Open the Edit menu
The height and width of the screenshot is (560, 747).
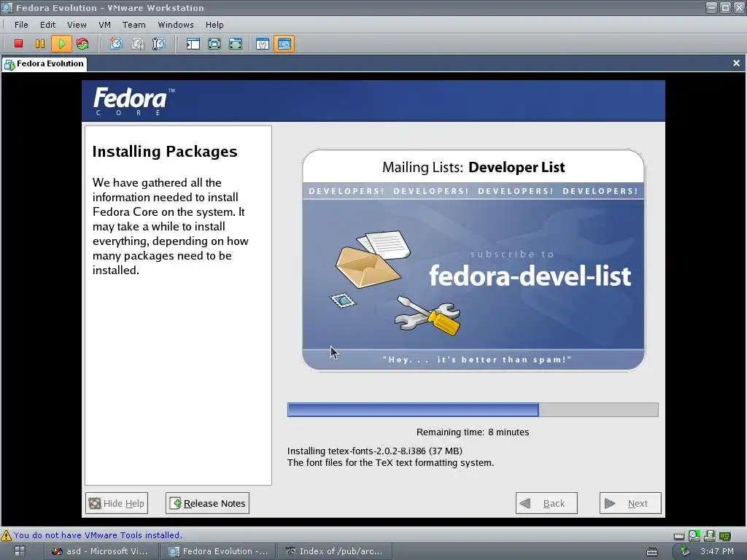coord(47,25)
